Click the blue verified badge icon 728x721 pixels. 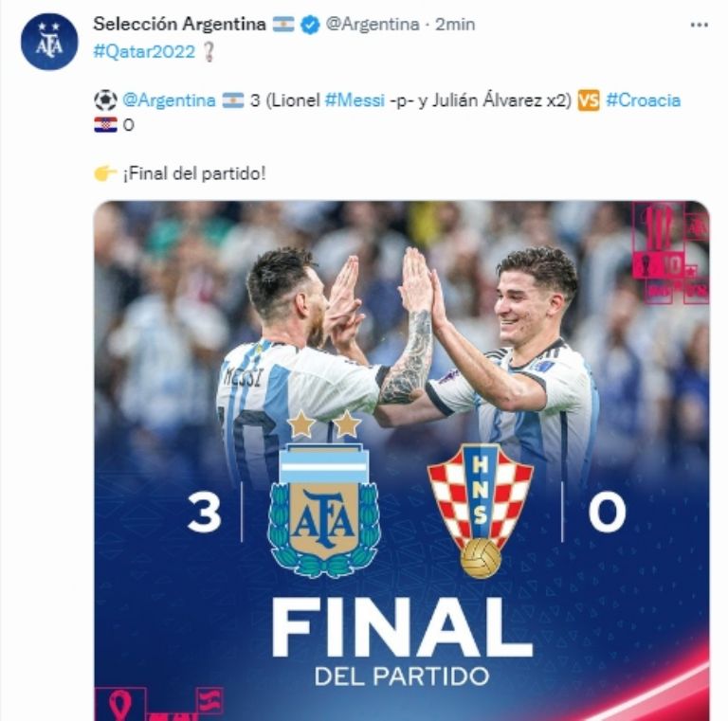click(x=310, y=25)
